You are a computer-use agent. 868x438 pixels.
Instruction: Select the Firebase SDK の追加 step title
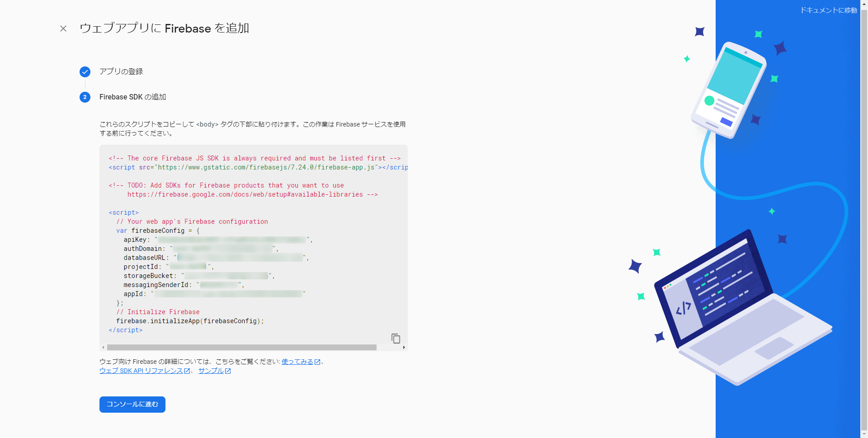133,97
